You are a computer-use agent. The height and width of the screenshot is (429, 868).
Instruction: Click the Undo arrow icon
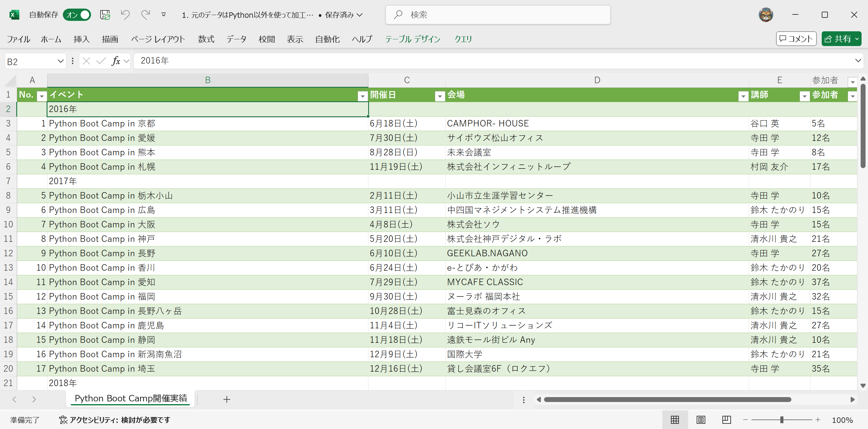point(125,15)
